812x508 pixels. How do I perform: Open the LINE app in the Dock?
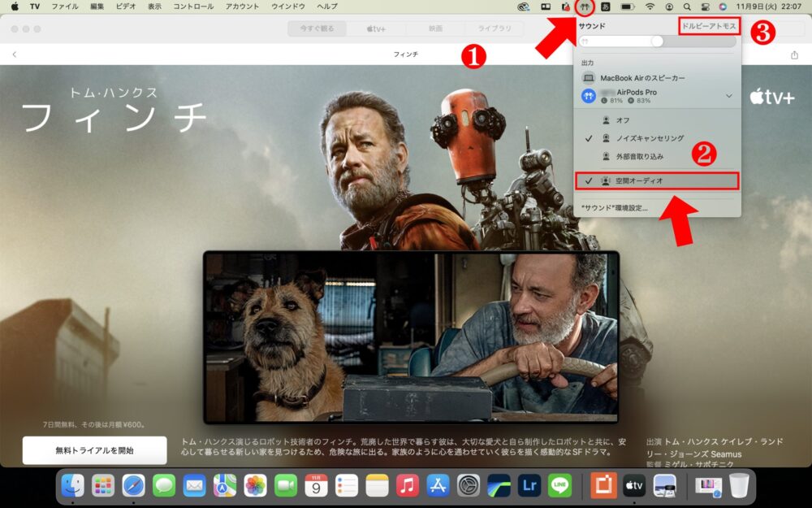pyautogui.click(x=559, y=486)
